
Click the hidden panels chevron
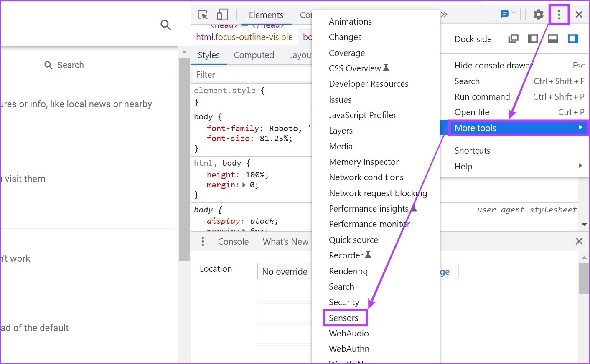point(444,14)
